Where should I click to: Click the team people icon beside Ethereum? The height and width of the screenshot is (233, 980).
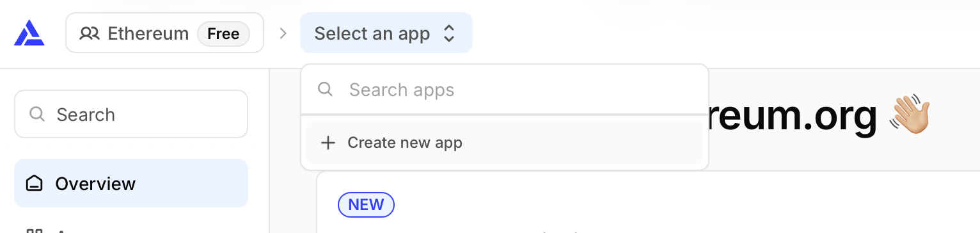[x=90, y=33]
